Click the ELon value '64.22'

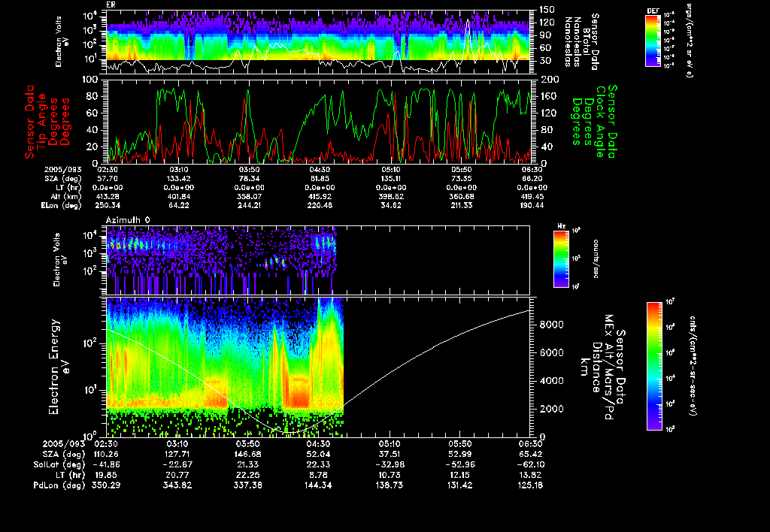178,206
